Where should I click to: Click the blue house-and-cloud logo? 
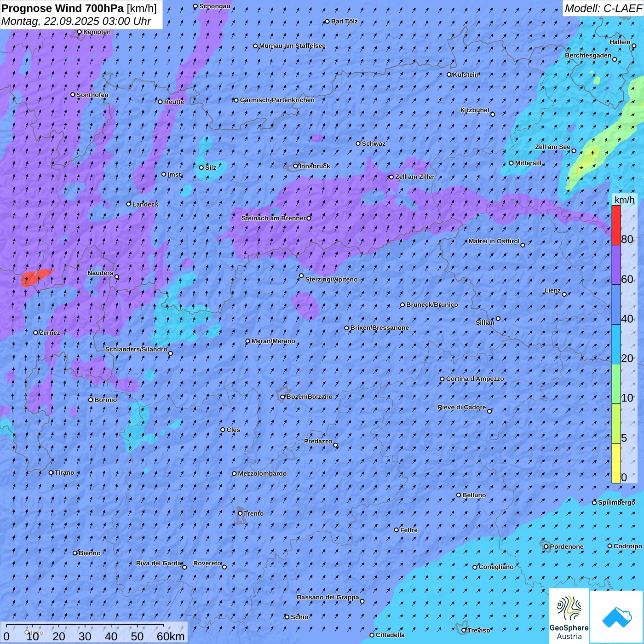(616, 617)
